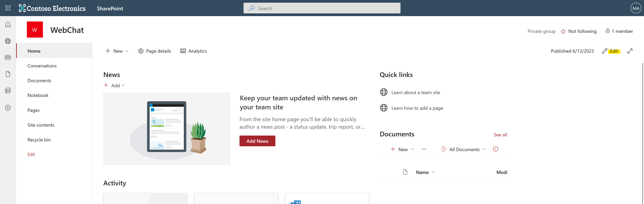The width and height of the screenshot is (644, 204).
Task: Click the Not following star icon
Action: (563, 31)
